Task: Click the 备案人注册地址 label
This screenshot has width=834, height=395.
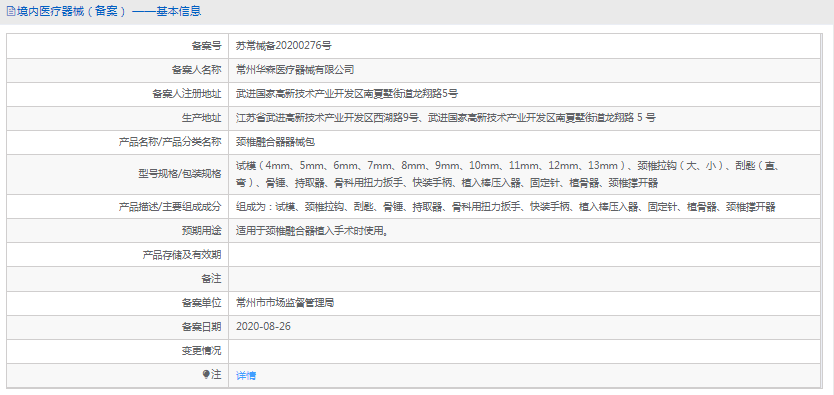Action: tap(187, 94)
